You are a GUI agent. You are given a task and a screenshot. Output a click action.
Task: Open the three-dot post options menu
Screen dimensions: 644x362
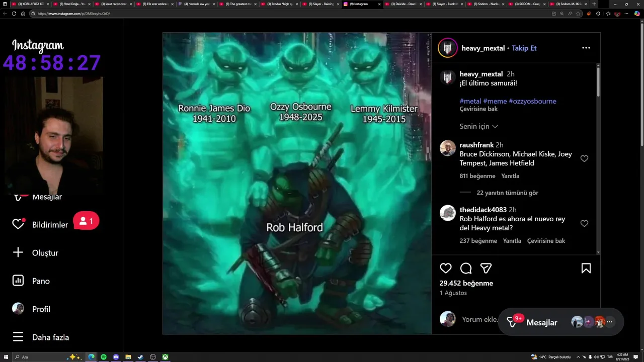pyautogui.click(x=586, y=48)
